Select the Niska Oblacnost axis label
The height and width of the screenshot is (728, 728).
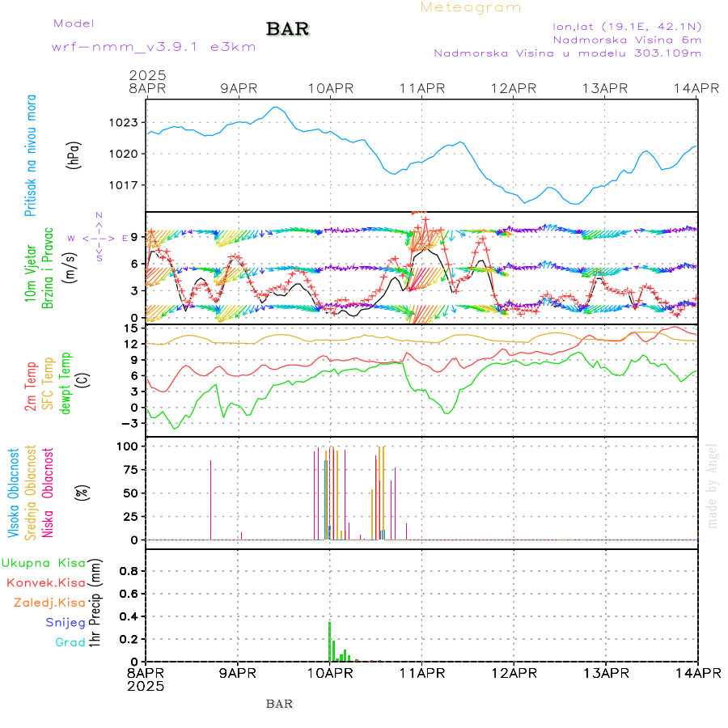49,493
